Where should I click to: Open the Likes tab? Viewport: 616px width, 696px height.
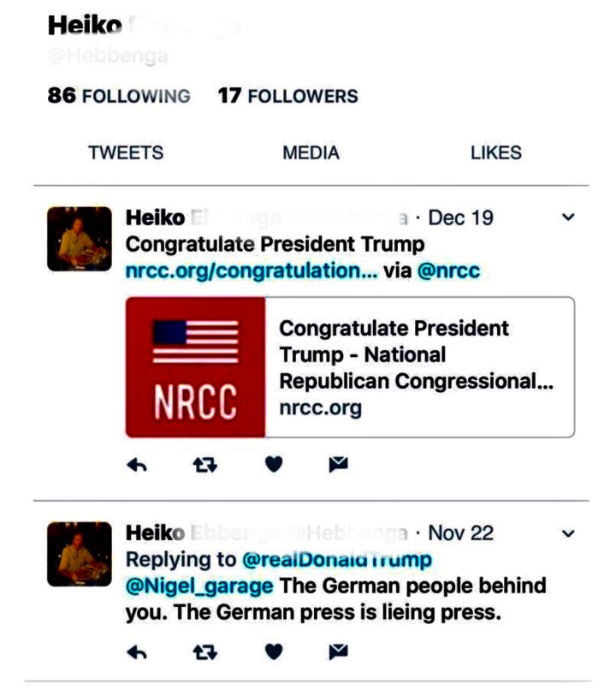coord(495,153)
